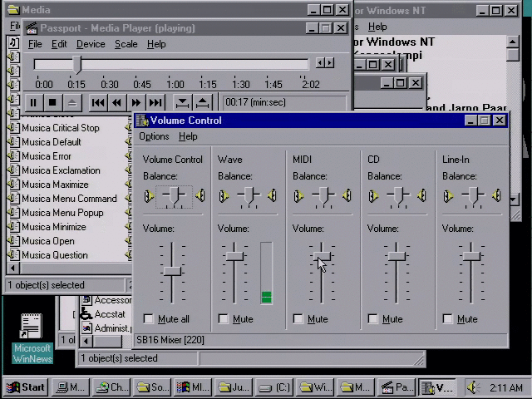Click right speaker icon of master balance
The height and width of the screenshot is (399, 532).
coord(200,196)
